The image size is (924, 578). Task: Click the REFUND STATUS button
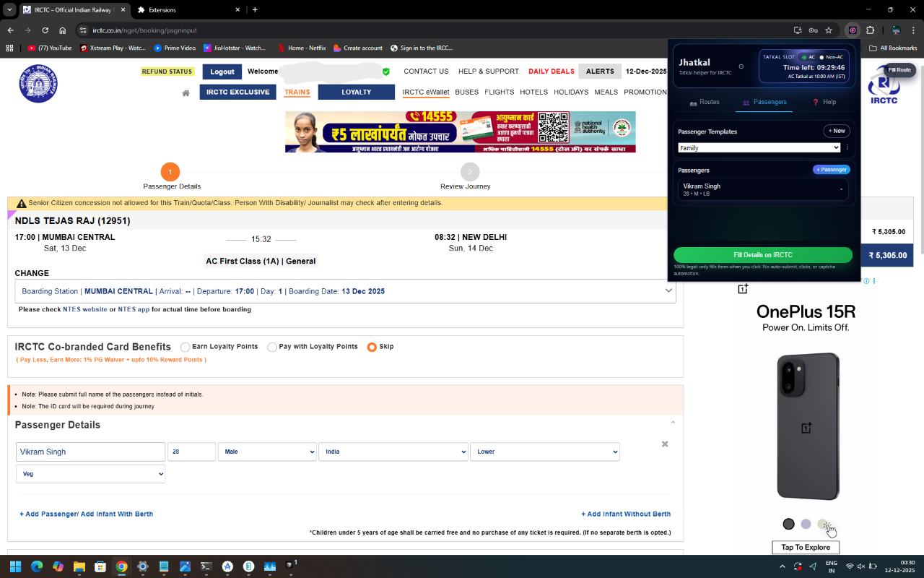(x=167, y=72)
